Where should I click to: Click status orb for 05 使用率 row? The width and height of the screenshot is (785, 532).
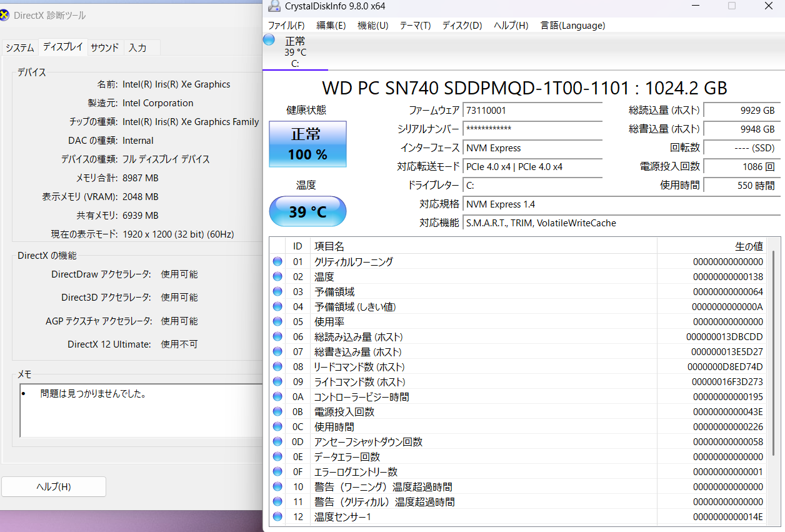click(277, 322)
